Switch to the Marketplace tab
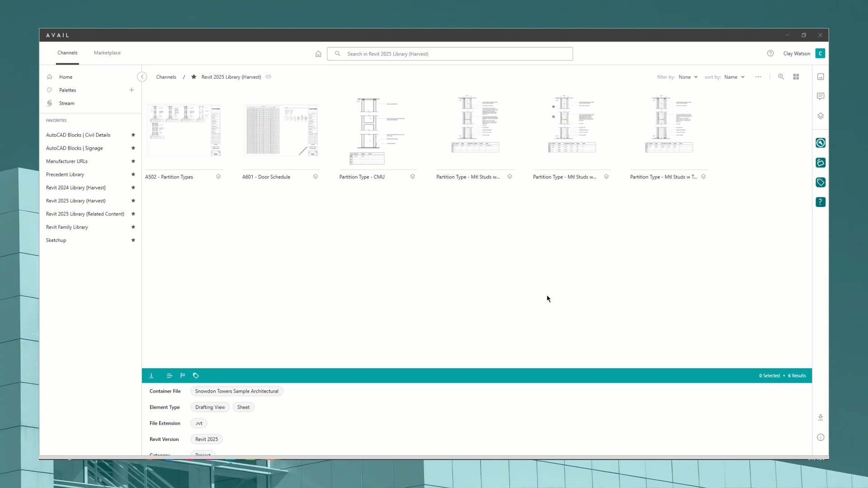Viewport: 868px width, 488px height. click(x=107, y=53)
